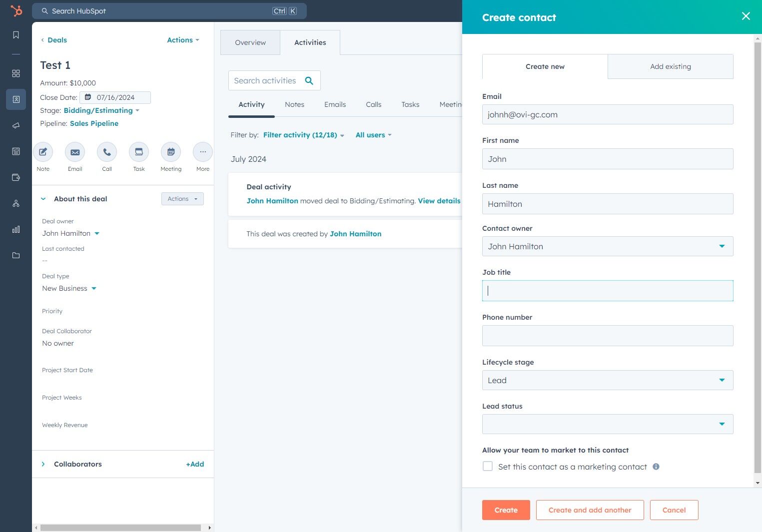
Task: Focus the Job title field
Action: point(608,291)
